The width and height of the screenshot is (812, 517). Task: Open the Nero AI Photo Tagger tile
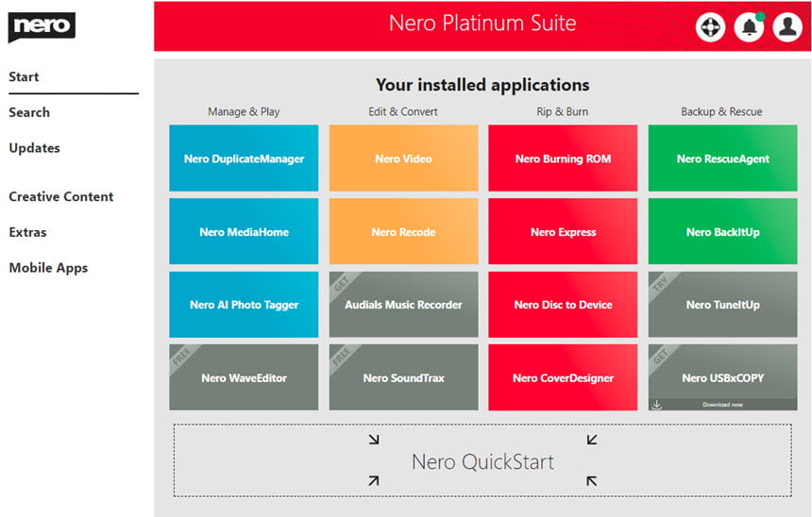(244, 305)
